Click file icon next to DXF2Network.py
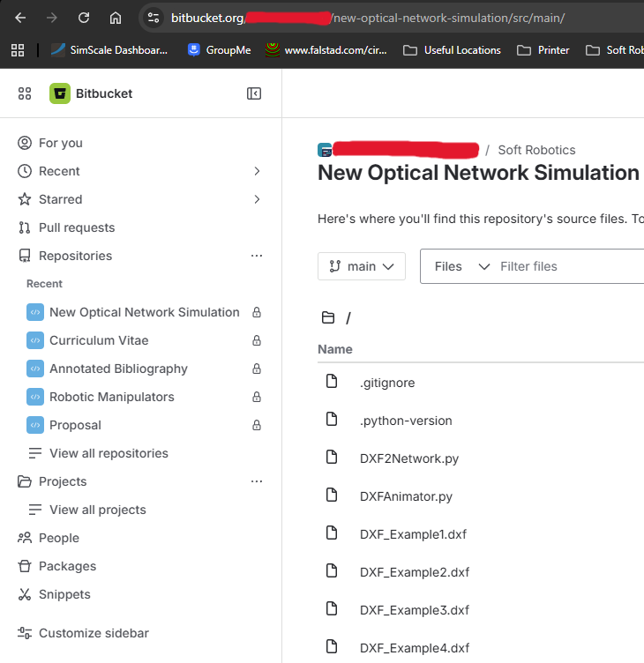 (x=332, y=457)
